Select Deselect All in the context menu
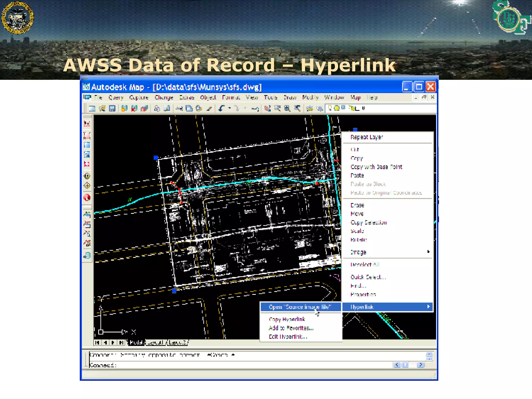532x399 pixels. pos(365,264)
